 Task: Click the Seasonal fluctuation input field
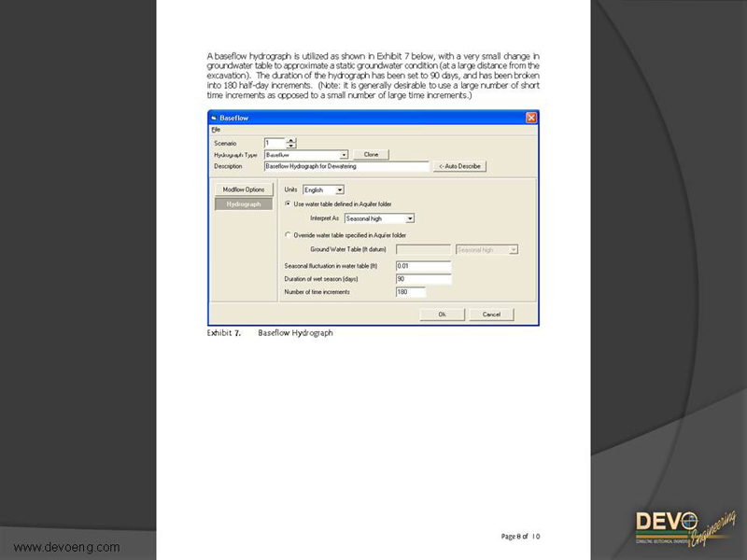click(x=423, y=266)
